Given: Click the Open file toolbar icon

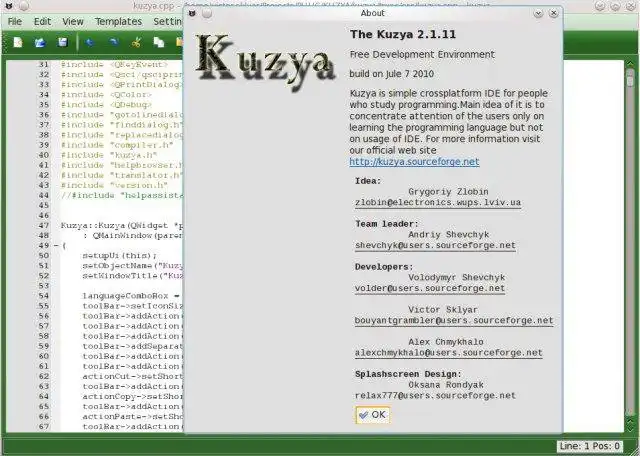Looking at the screenshot, I should [40, 42].
